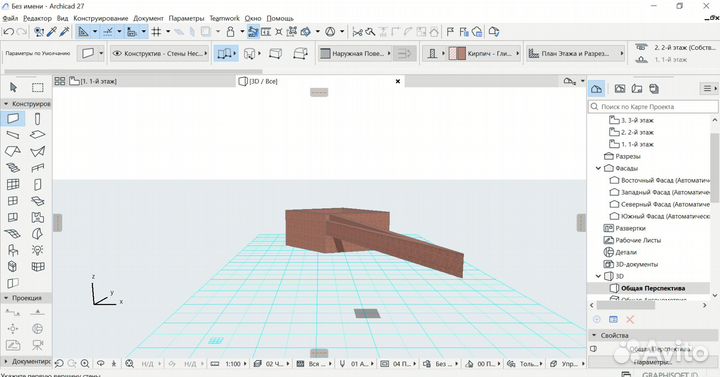Close the [3D / Все] tab
720x377 pixels.
coord(398,81)
